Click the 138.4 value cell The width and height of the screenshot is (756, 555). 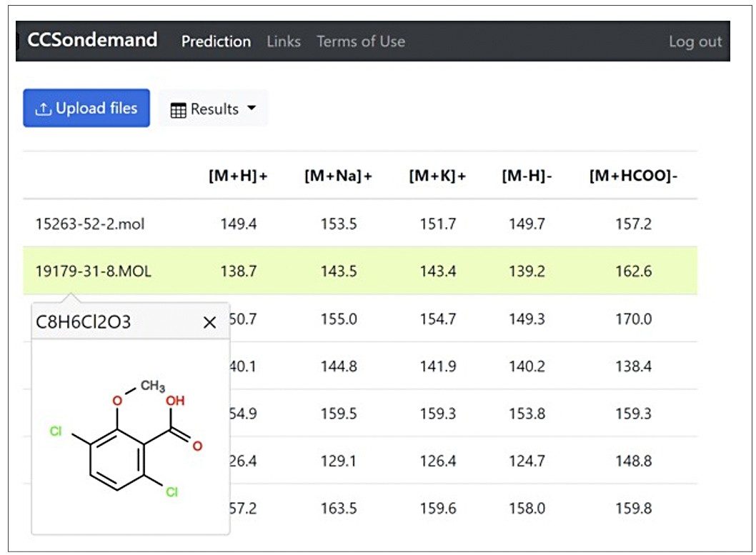(634, 366)
